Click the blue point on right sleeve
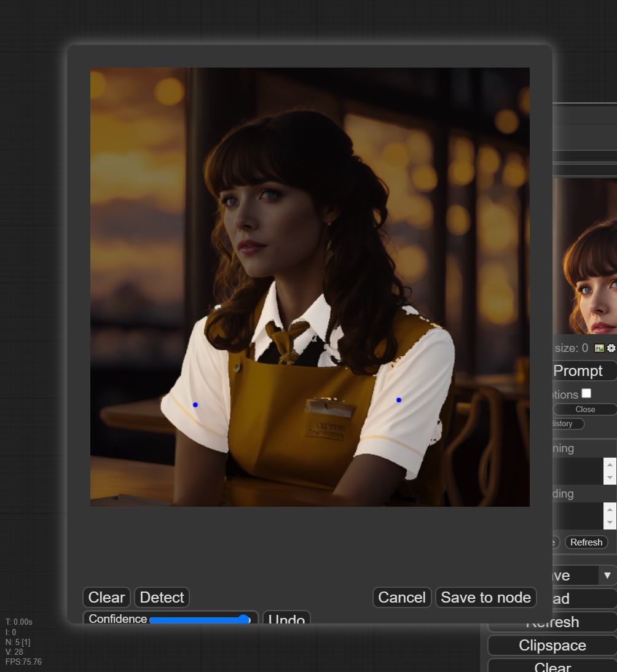Viewport: 617px width, 672px height. pyautogui.click(x=399, y=400)
